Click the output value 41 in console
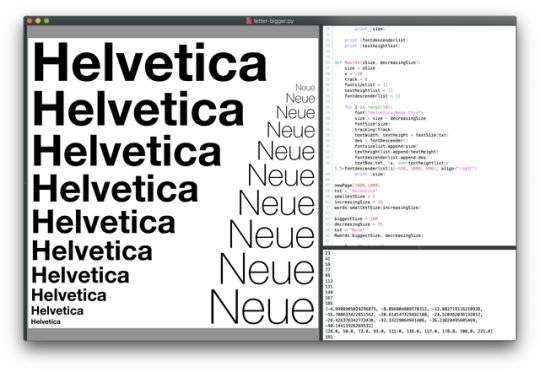The image size is (540, 372). (328, 259)
